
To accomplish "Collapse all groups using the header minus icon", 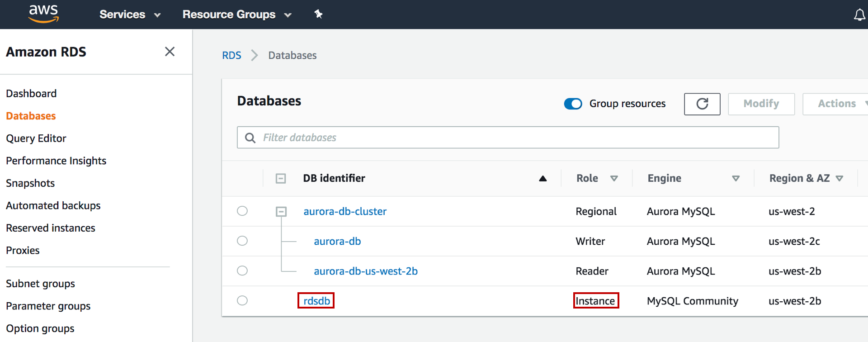I will (281, 178).
